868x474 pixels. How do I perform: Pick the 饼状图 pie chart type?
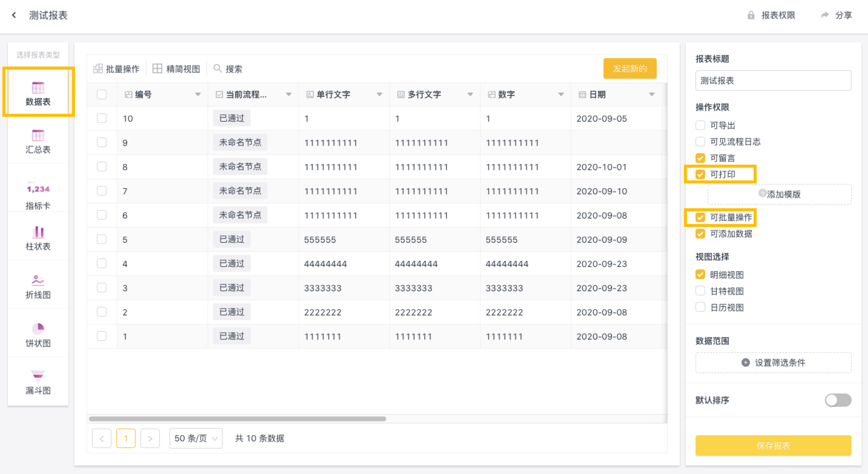coord(38,335)
